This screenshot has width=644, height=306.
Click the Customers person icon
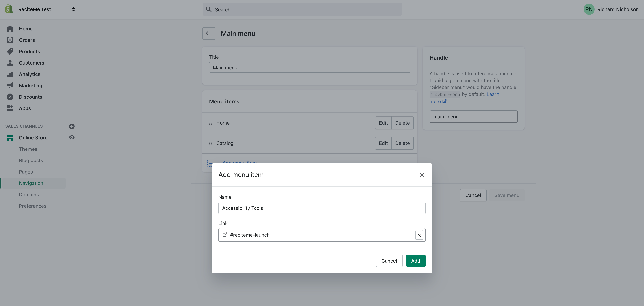10,63
